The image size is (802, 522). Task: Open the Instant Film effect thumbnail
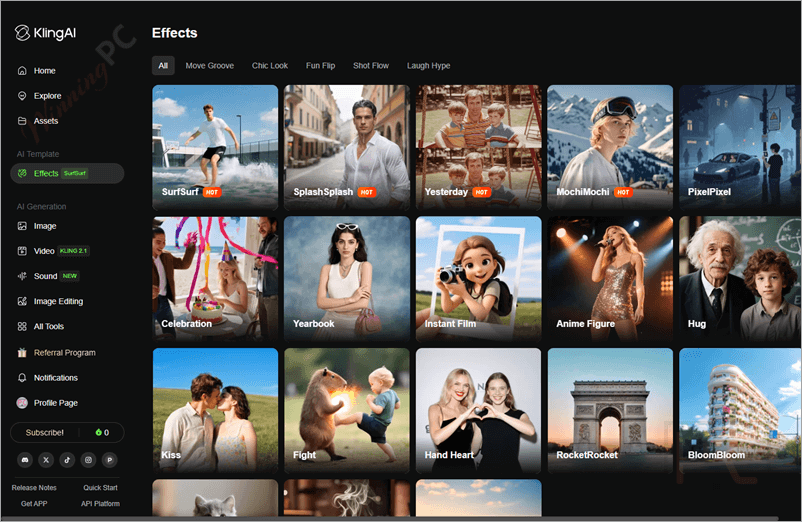click(x=478, y=279)
